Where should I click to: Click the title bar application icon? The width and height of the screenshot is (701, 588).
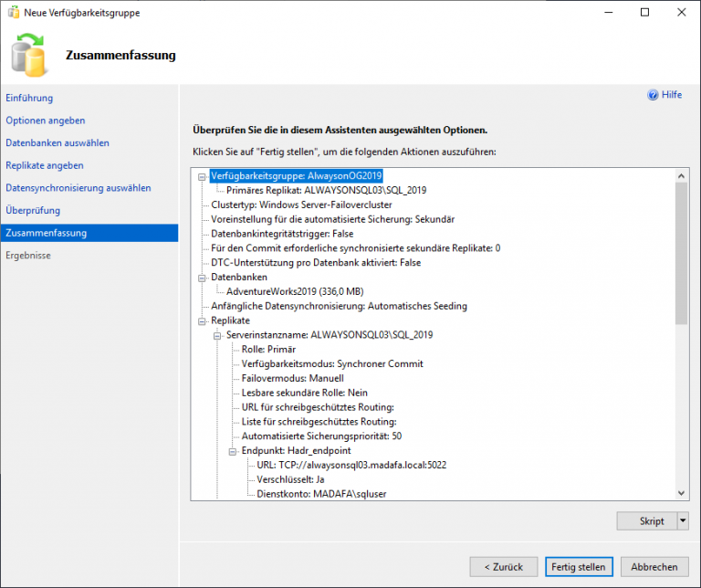(14, 12)
